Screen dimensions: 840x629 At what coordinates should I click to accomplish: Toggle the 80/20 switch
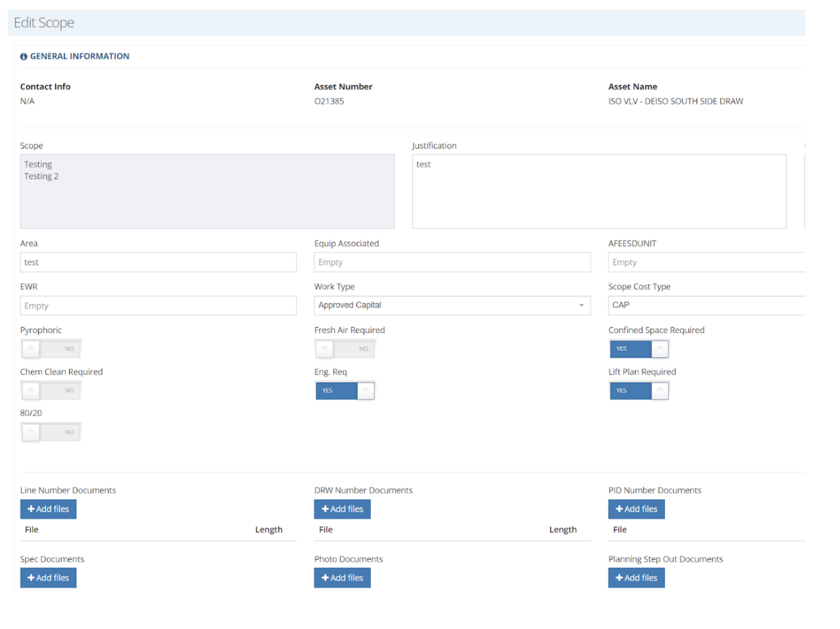pyautogui.click(x=51, y=432)
